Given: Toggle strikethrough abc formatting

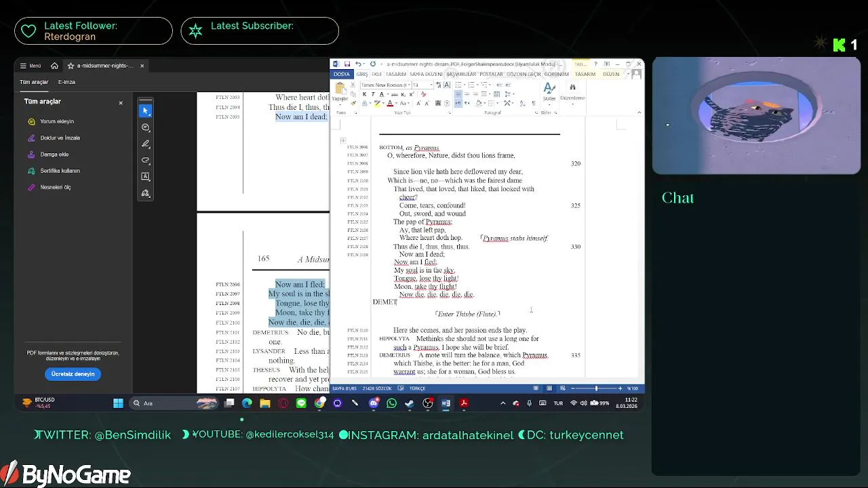Looking at the screenshot, I should [395, 94].
